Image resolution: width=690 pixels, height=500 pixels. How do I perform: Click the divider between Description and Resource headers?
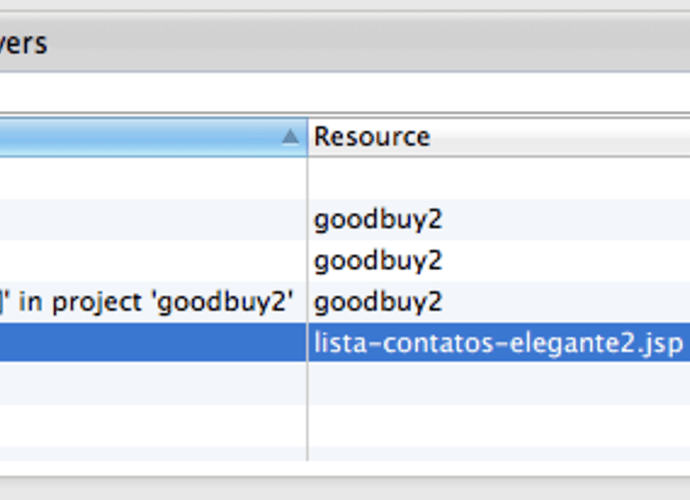(x=308, y=137)
